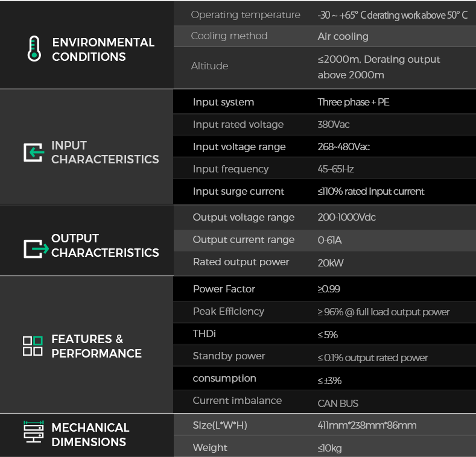The image size is (476, 457).
Task: Select the ENVIRONMENTAL CONDITIONS heading
Action: click(x=103, y=49)
